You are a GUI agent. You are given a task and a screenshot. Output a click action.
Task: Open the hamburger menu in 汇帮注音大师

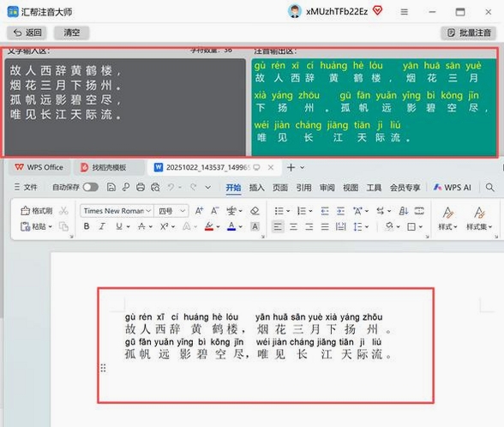[x=404, y=12]
